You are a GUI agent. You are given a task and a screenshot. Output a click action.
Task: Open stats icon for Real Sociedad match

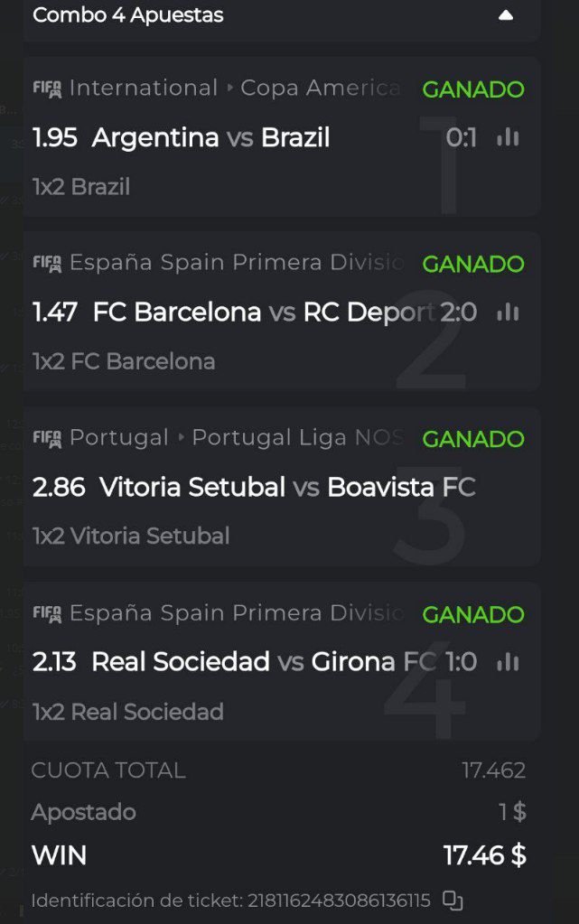508,662
